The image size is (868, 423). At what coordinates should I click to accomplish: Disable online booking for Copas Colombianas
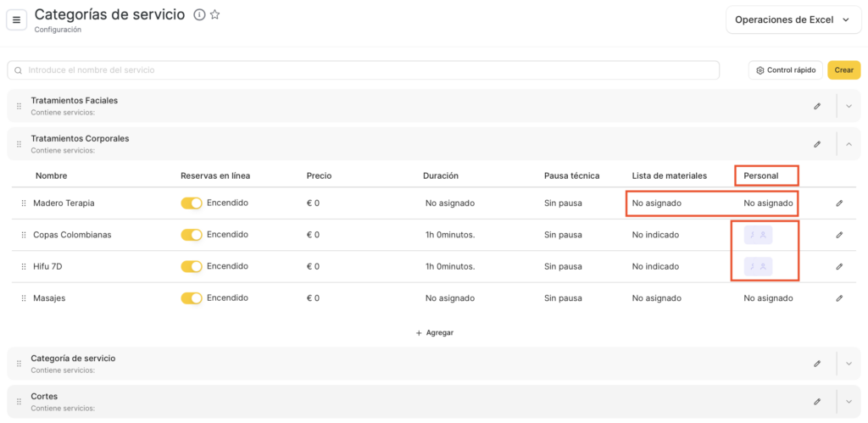[x=192, y=235]
